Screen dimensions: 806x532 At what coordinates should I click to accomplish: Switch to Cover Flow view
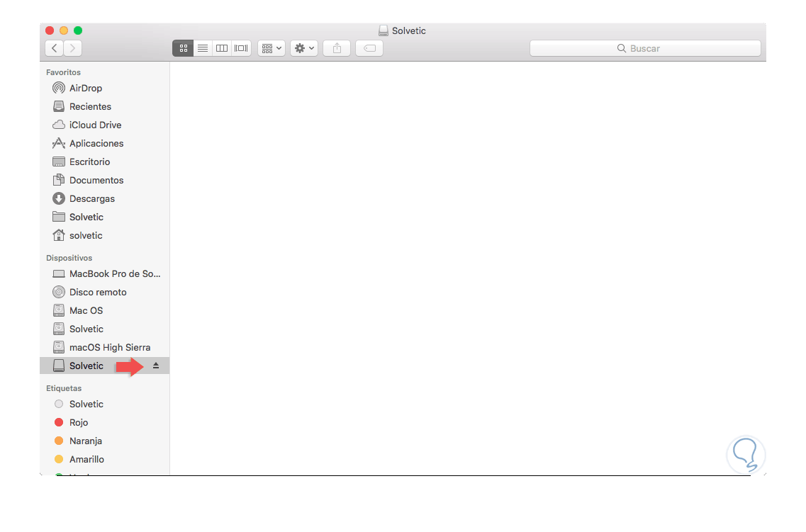pos(241,48)
